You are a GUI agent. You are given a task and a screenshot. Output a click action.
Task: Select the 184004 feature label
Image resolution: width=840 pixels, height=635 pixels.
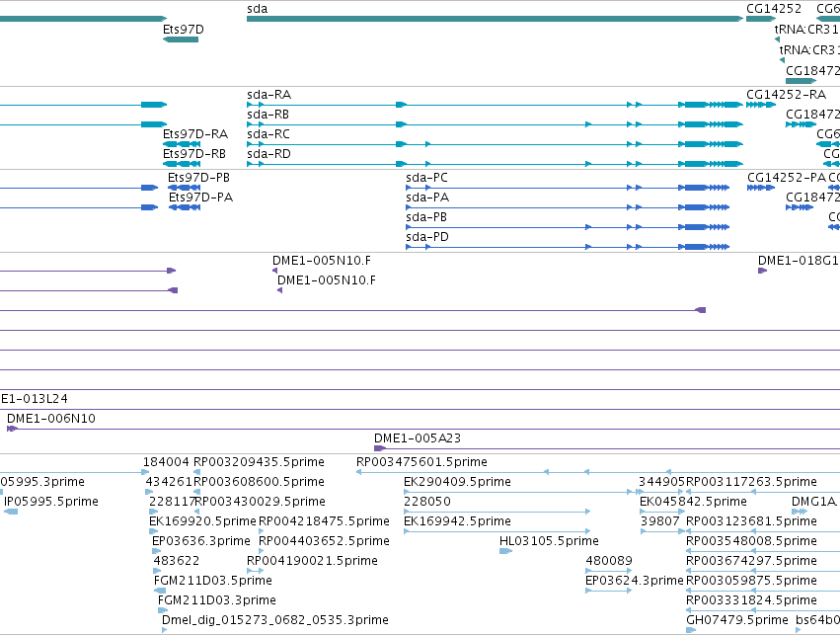[x=166, y=462]
